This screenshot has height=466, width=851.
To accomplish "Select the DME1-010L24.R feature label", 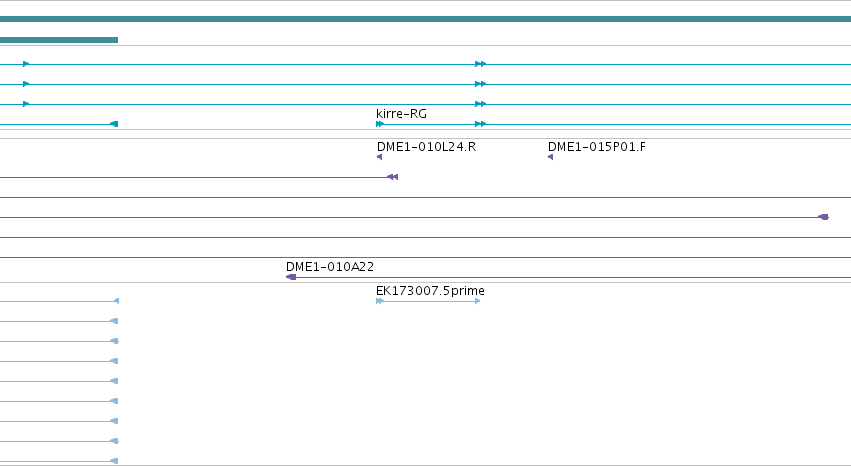I will tap(426, 147).
